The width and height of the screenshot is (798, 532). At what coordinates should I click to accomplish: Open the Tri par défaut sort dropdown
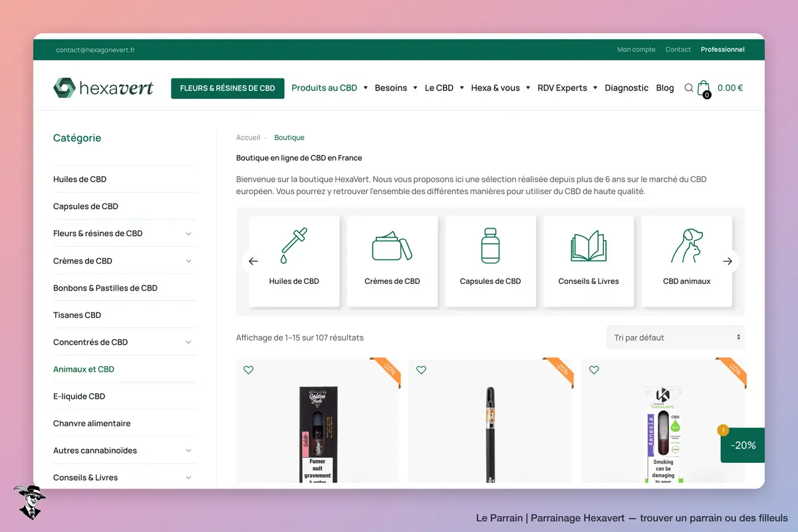676,338
